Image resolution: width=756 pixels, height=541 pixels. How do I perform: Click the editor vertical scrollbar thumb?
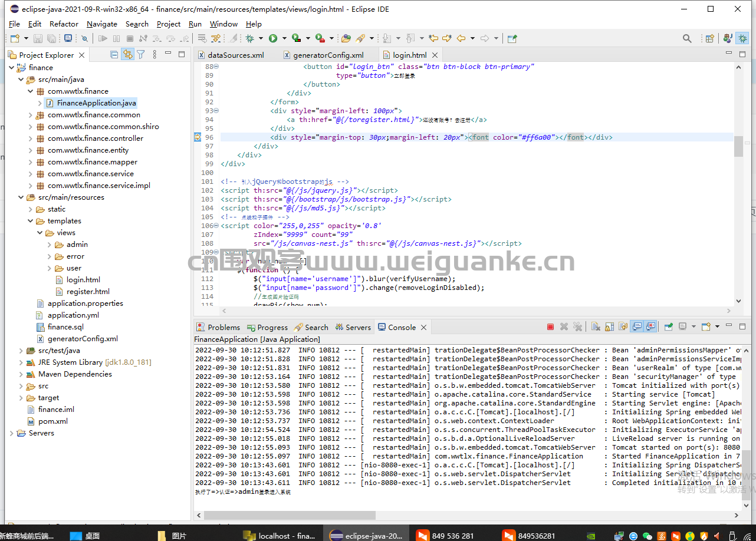coord(738,145)
